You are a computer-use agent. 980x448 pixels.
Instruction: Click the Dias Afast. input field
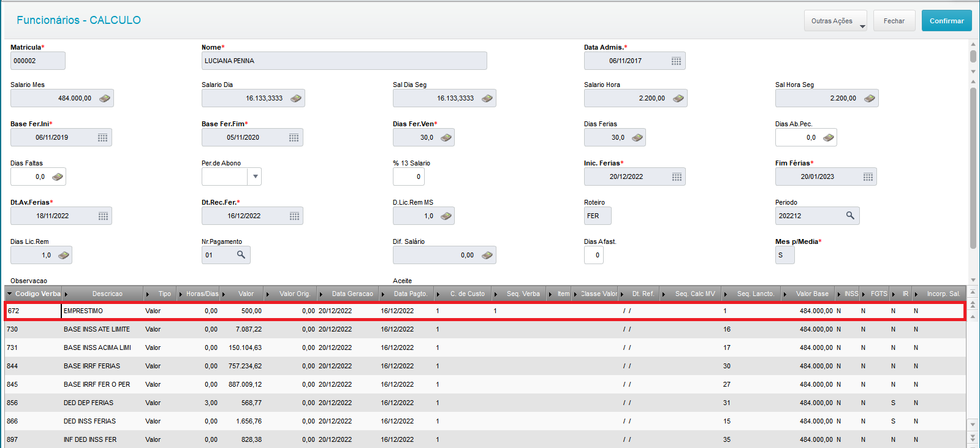(x=594, y=255)
